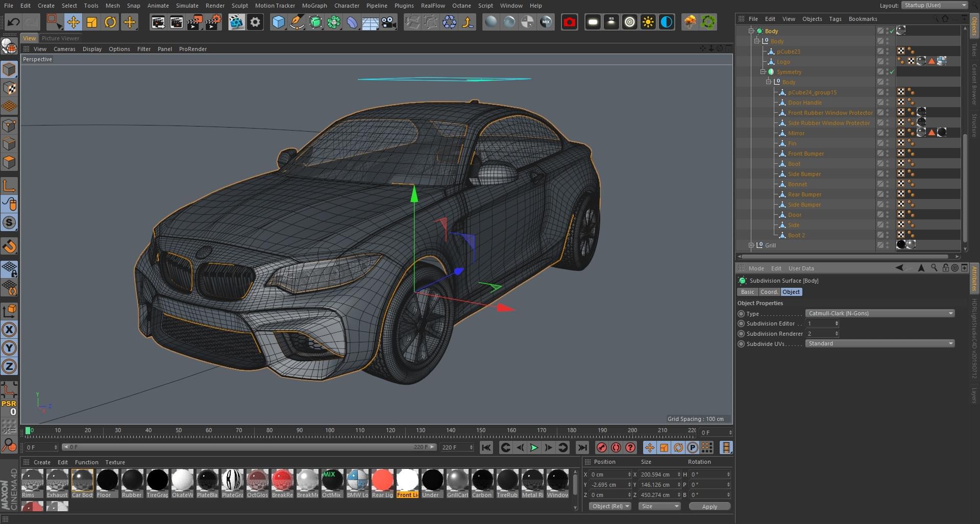Open Size mode dropdown
The height and width of the screenshot is (524, 980).
[659, 506]
